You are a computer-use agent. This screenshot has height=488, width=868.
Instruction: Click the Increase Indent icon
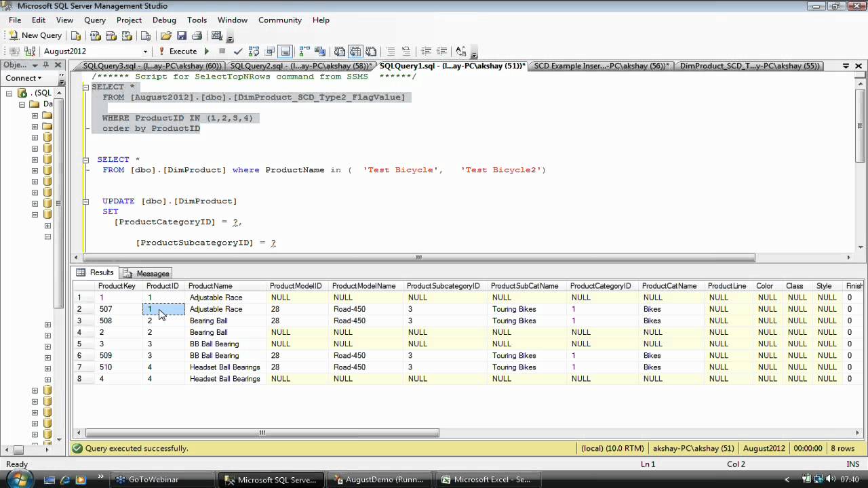(x=441, y=51)
